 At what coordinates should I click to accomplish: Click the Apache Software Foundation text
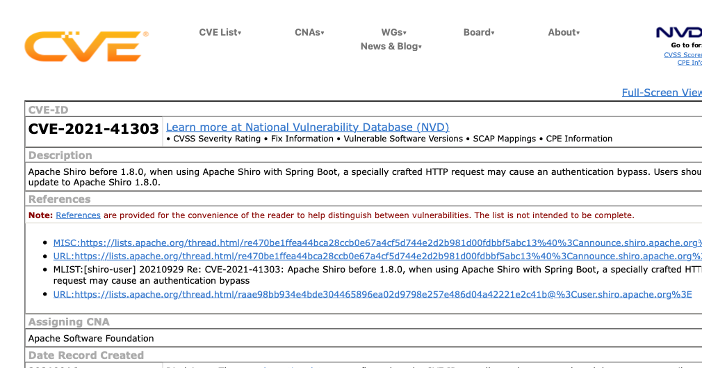pos(91,338)
